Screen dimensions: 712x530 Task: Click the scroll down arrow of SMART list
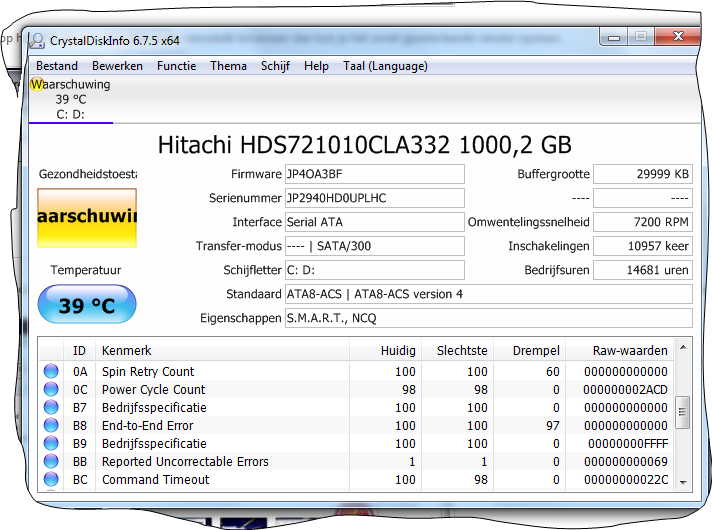(x=683, y=482)
